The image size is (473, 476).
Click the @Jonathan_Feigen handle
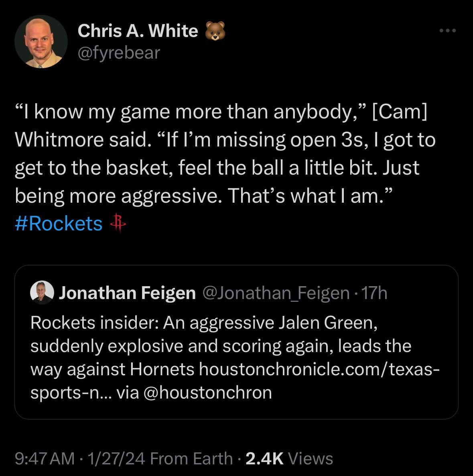[x=276, y=293]
